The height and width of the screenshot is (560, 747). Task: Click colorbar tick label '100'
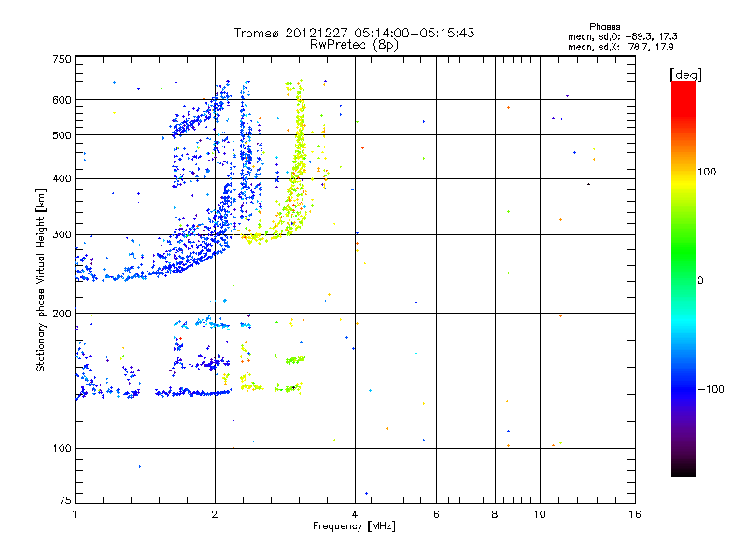click(x=707, y=172)
